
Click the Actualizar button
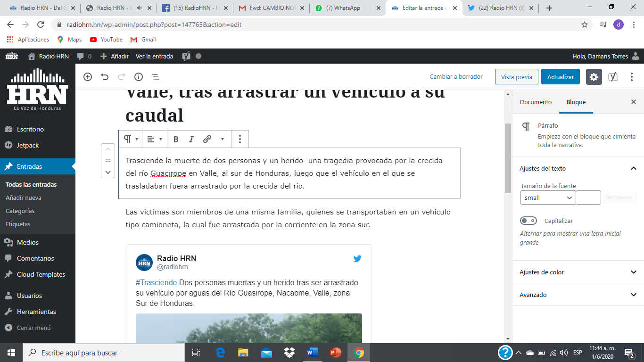560,77
